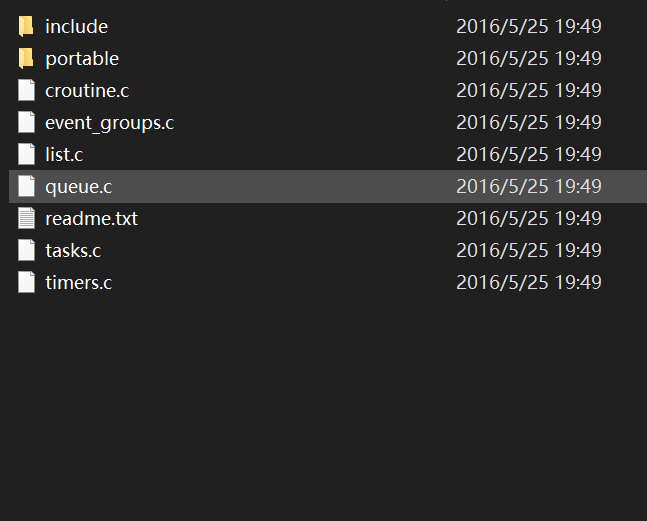Click the include folder icon
This screenshot has height=521, width=647.
[x=26, y=27]
